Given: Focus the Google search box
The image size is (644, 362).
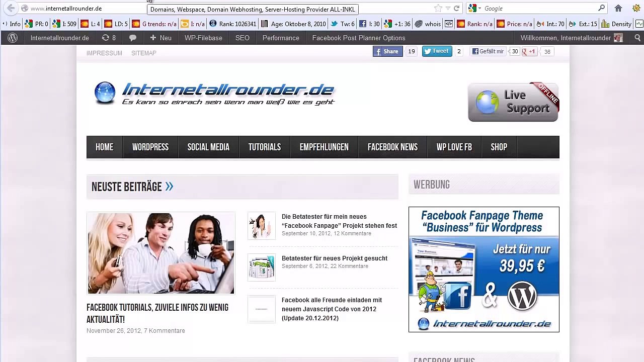Looking at the screenshot, I should pyautogui.click(x=540, y=9).
